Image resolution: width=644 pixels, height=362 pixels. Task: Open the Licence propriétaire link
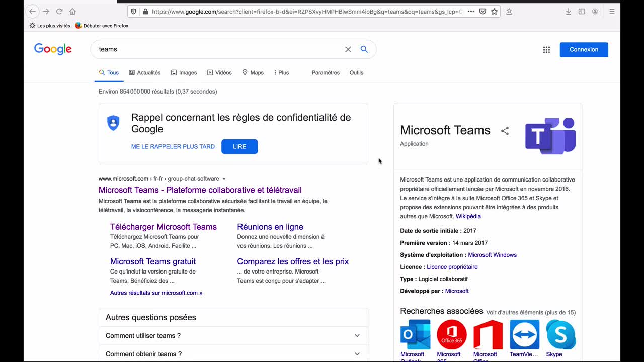pos(452,267)
